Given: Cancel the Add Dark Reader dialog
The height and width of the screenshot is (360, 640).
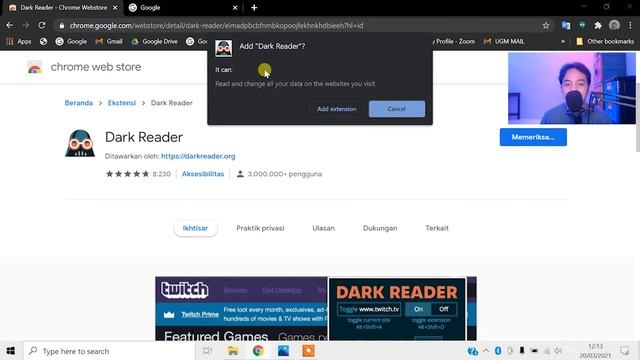Looking at the screenshot, I should (397, 109).
